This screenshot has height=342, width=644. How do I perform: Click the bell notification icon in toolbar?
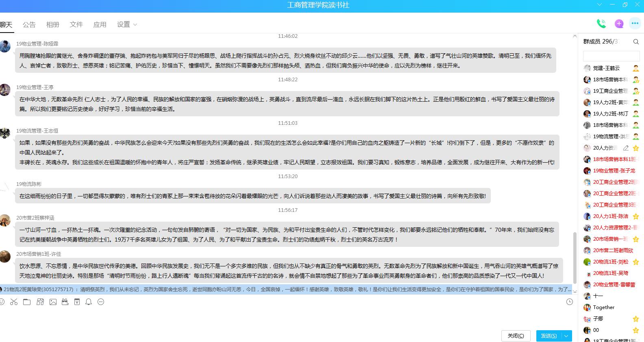(89, 302)
